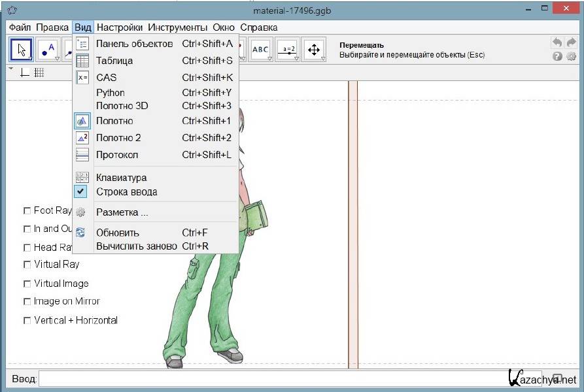This screenshot has height=392, width=584.
Task: Check the Virtual Image checkbox
Action: click(x=27, y=284)
